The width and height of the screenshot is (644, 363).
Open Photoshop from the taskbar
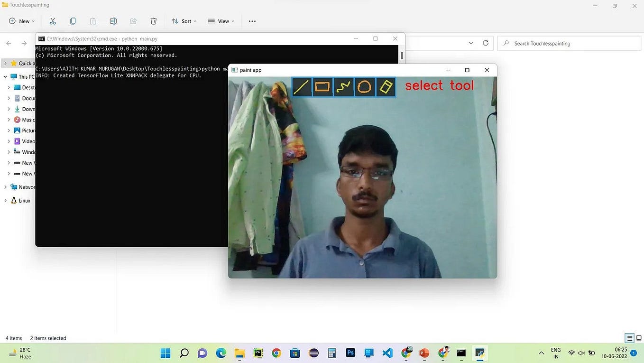click(x=350, y=353)
